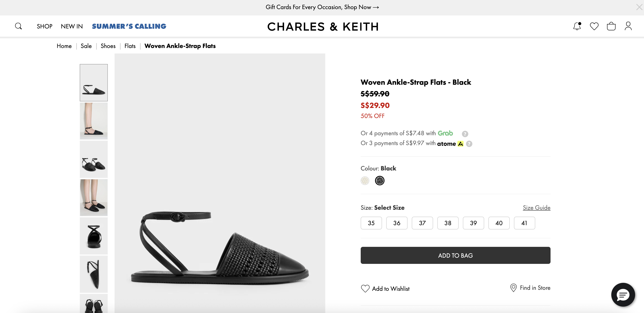The width and height of the screenshot is (644, 313).
Task: Open wishlist heart icon in header
Action: point(594,26)
